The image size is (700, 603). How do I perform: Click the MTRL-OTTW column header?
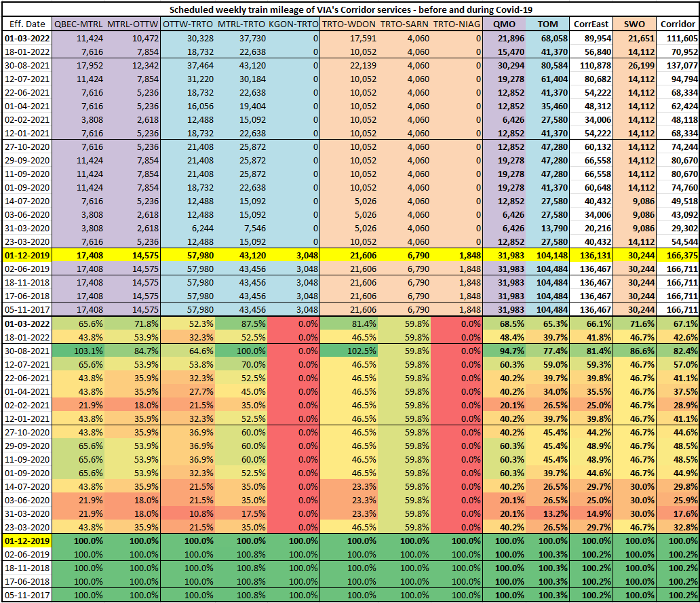[132, 24]
